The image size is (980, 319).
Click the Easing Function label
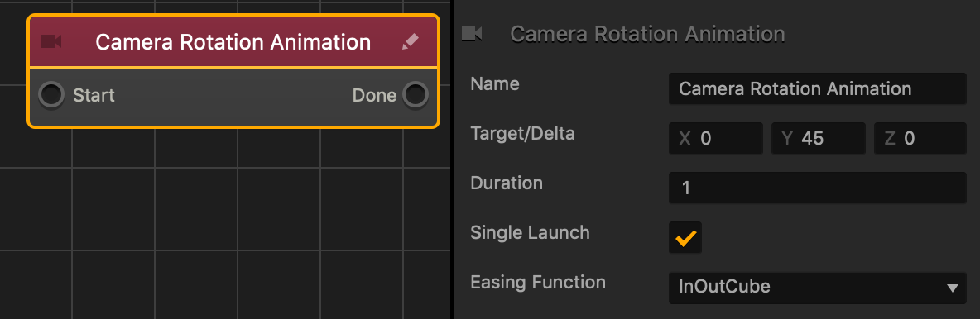pyautogui.click(x=538, y=282)
